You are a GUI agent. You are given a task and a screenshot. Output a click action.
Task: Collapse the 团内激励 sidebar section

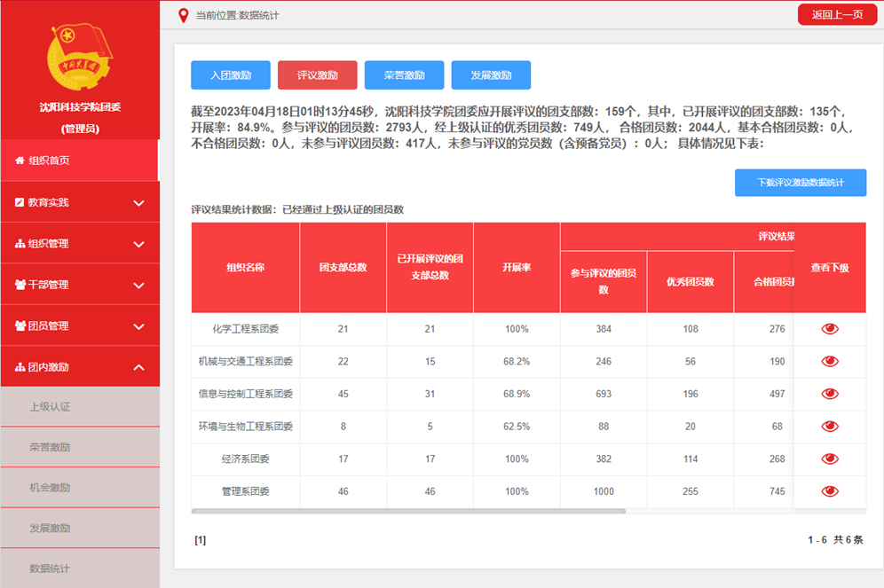138,367
